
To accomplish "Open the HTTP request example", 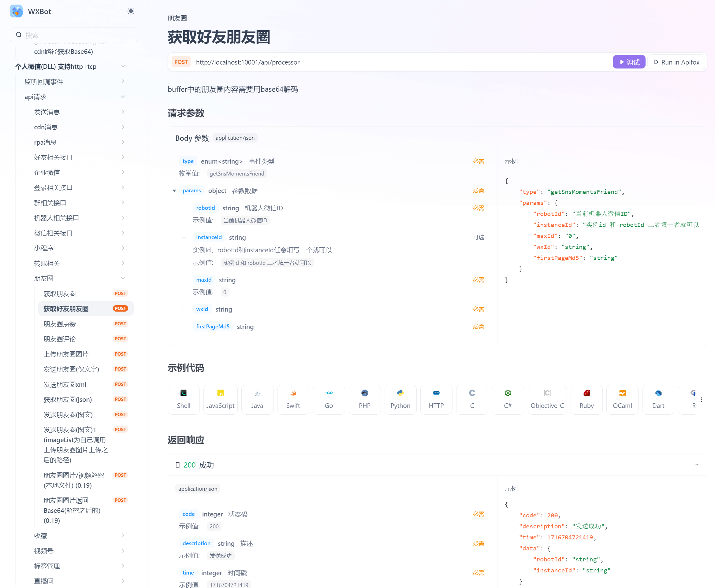I will [436, 399].
